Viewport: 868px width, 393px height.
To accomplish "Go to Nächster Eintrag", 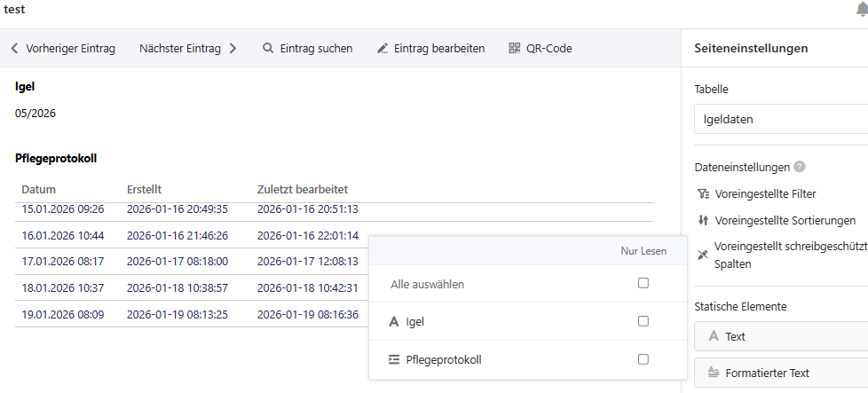I will [187, 49].
